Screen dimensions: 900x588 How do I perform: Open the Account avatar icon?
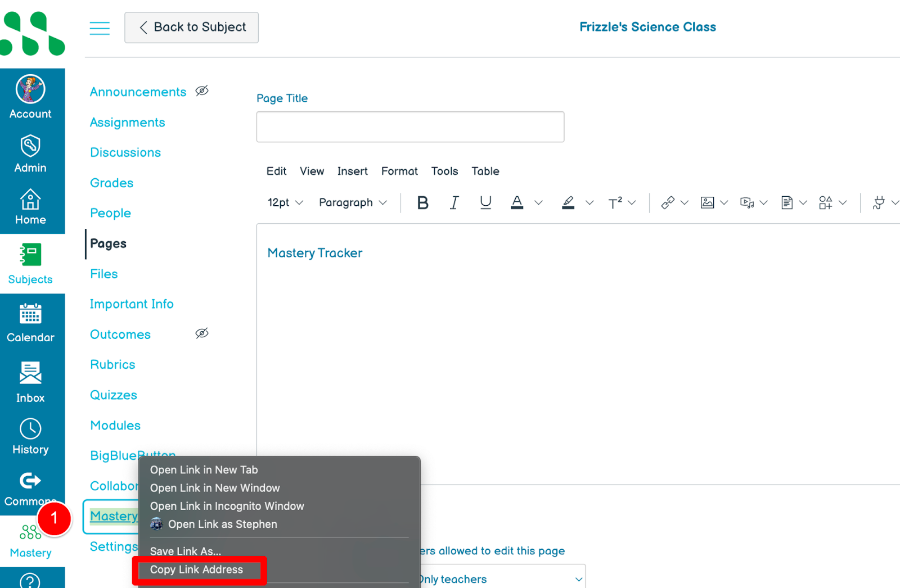(30, 89)
